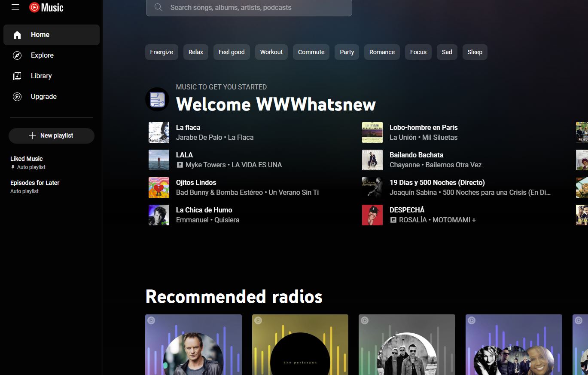Select the Workout mood chip
The width and height of the screenshot is (588, 375).
[271, 52]
